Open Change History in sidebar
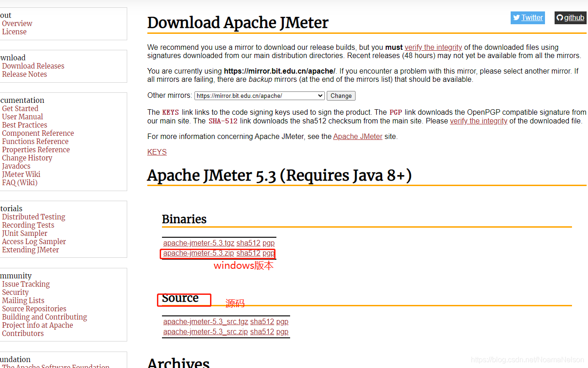This screenshot has width=588, height=368. [27, 158]
